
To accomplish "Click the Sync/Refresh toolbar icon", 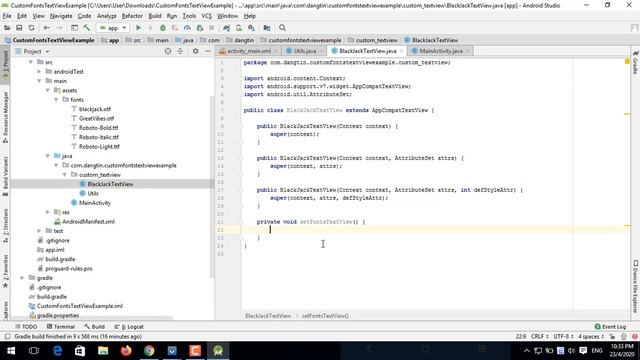I will (x=31, y=28).
